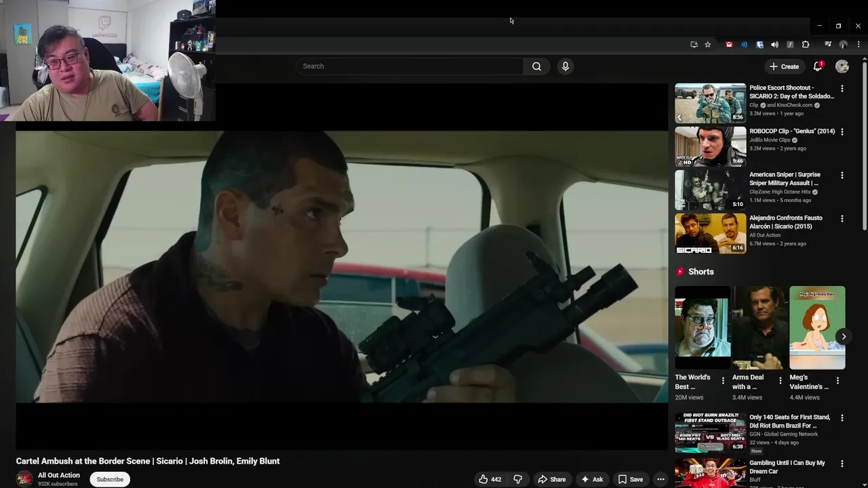Like the video with thumbs up
Viewport: 868px width, 488px height.
pos(490,479)
